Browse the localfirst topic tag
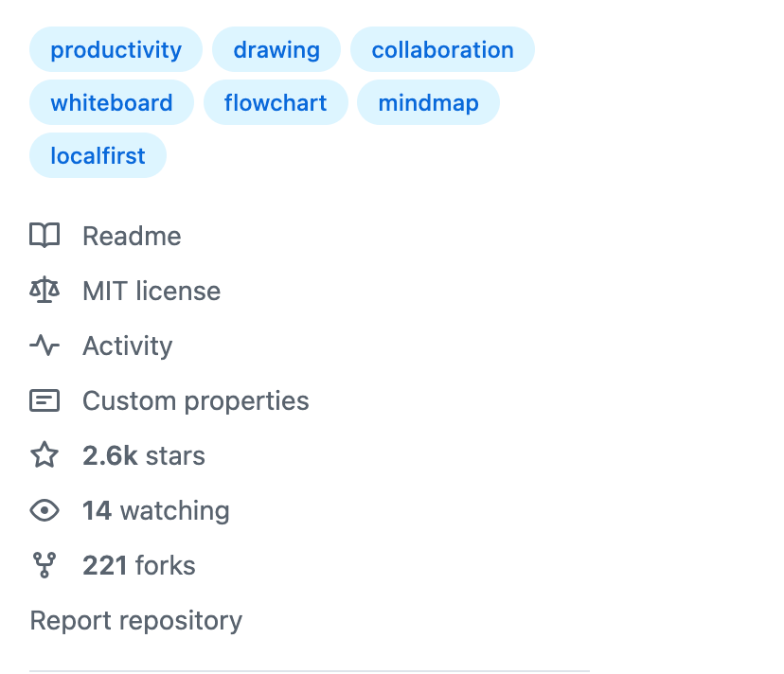The width and height of the screenshot is (784, 674). click(x=98, y=155)
